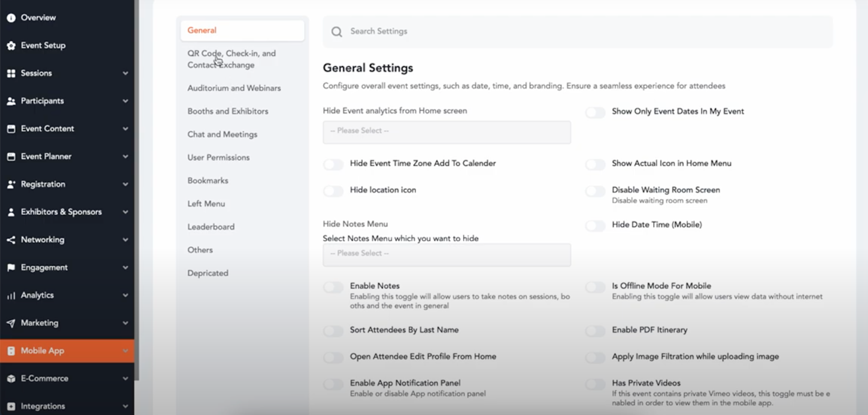Click the Participants people icon
This screenshot has height=415, width=868.
point(11,101)
